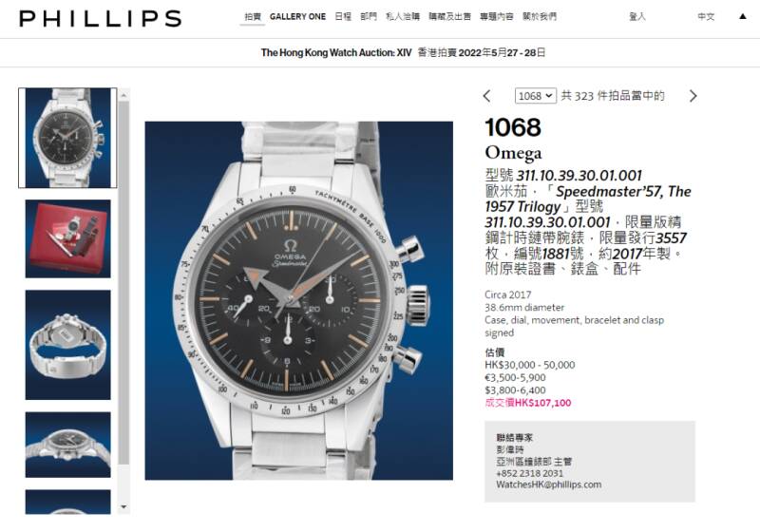Image resolution: width=760 pixels, height=532 pixels.
Task: Open the lot number 1068 dropdown
Action: click(535, 96)
